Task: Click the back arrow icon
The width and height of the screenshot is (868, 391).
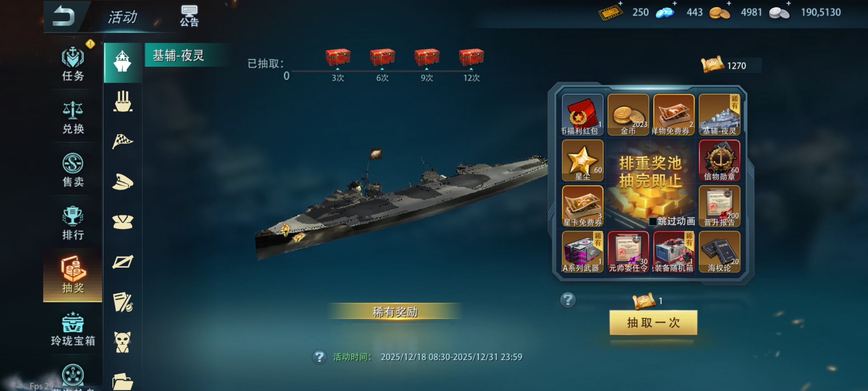Action: tap(64, 16)
